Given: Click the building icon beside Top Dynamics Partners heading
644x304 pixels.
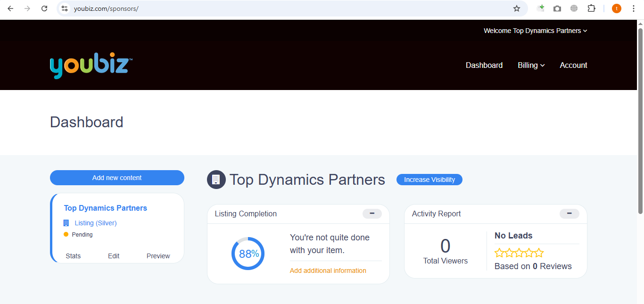Looking at the screenshot, I should coord(216,180).
